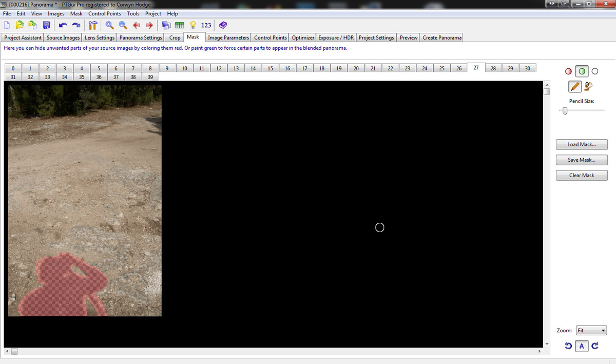Viewport: 616px width, 364px height.
Task: Choose the red mask color
Action: click(x=568, y=71)
